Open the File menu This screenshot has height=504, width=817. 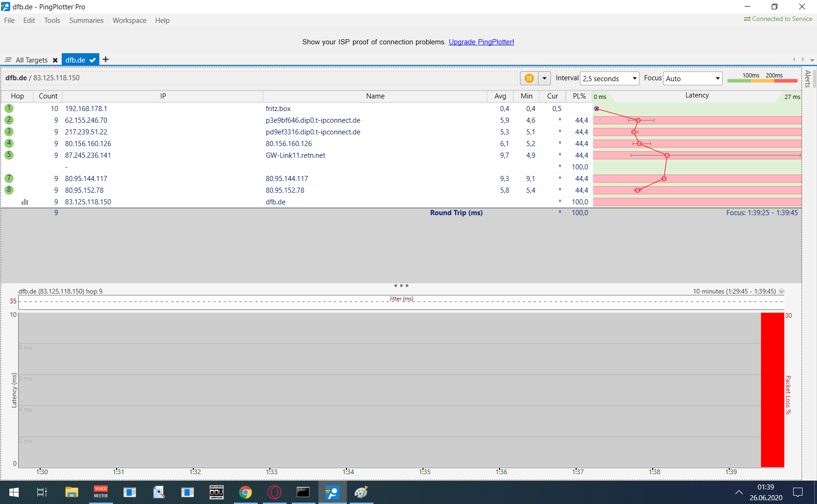coord(9,21)
